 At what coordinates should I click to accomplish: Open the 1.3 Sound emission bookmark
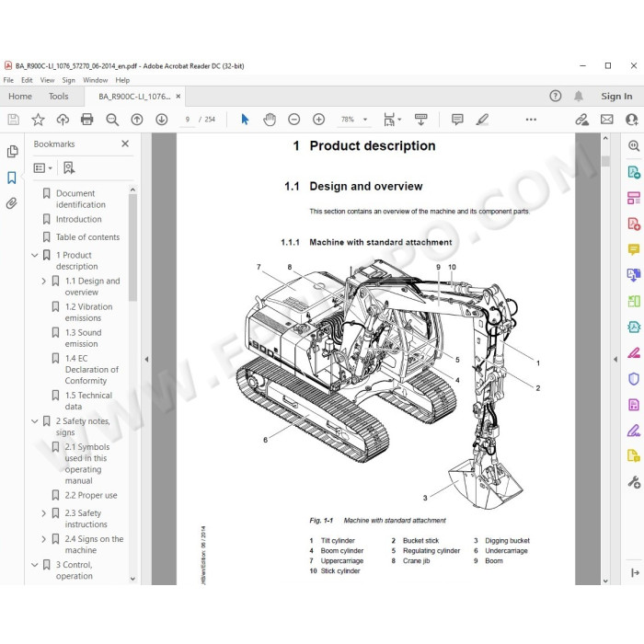[83, 338]
